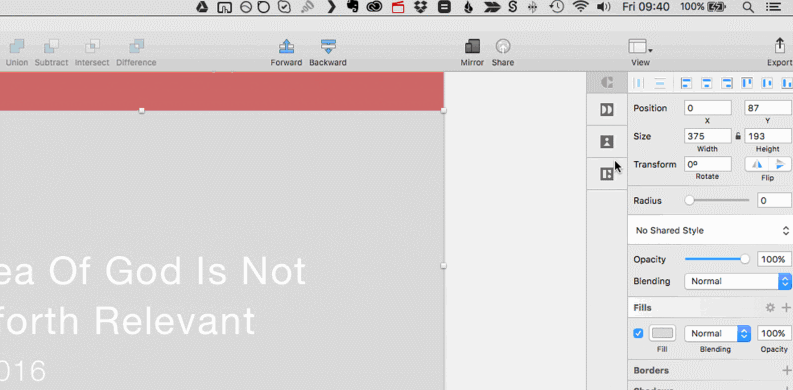
Task: Open the No Shared Style dropdown
Action: pyautogui.click(x=711, y=231)
